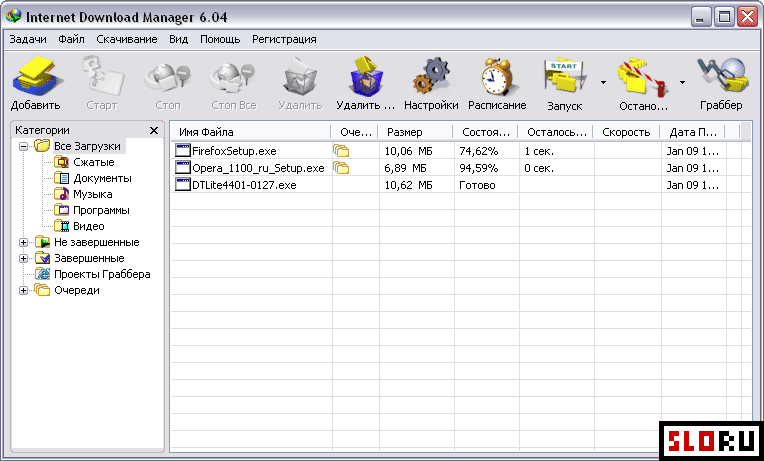The width and height of the screenshot is (764, 461).
Task: Click queue folder icon in Opera_1100_ru_Setup.exe row
Action: (341, 168)
